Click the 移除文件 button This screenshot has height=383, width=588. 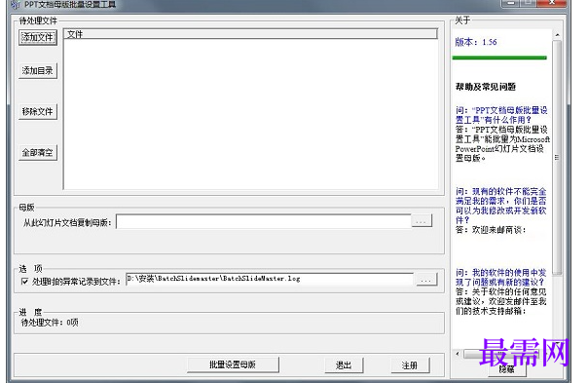coord(38,111)
